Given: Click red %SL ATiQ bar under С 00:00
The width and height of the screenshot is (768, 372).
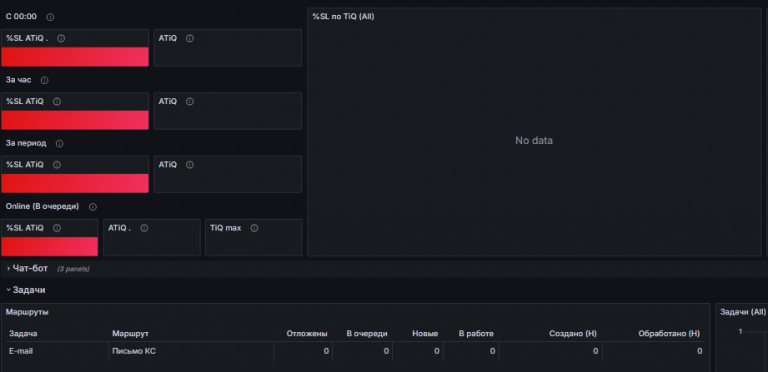Looking at the screenshot, I should click(x=75, y=57).
